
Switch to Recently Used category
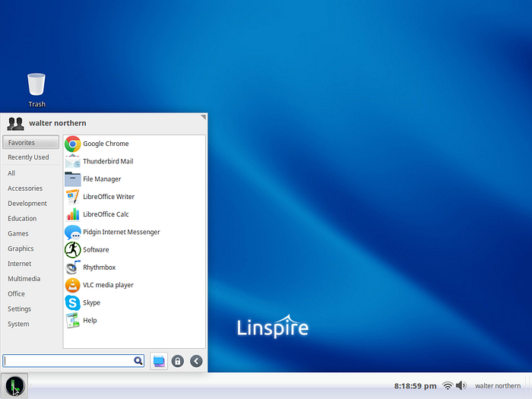(31, 157)
